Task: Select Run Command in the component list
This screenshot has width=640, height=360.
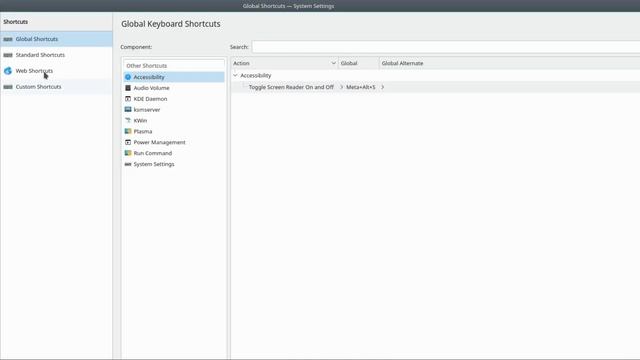Action: point(174,153)
